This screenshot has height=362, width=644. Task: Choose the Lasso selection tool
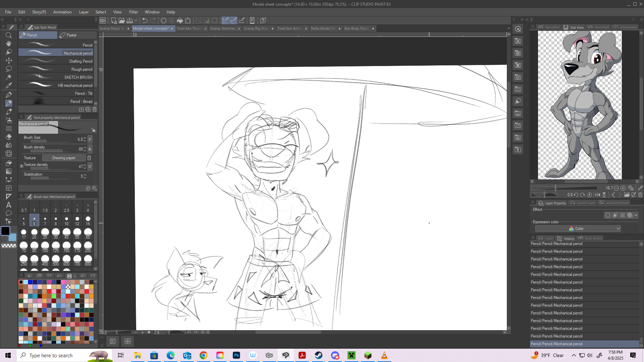(x=9, y=69)
